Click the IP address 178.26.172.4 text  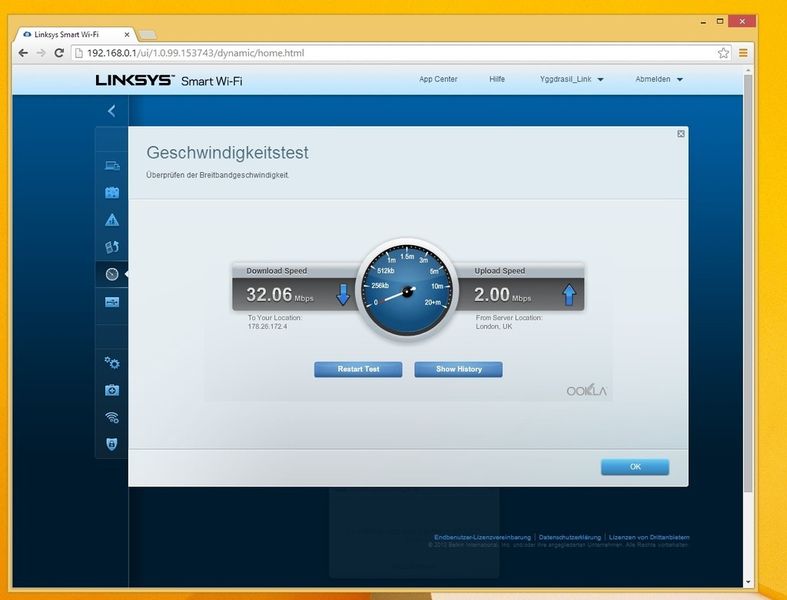(x=268, y=326)
